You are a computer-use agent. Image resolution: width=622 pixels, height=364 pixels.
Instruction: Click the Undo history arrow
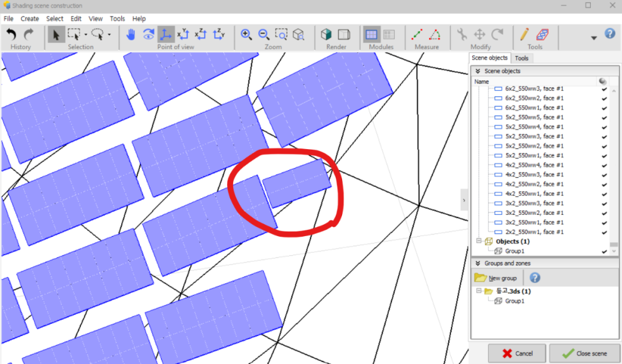[x=11, y=35]
